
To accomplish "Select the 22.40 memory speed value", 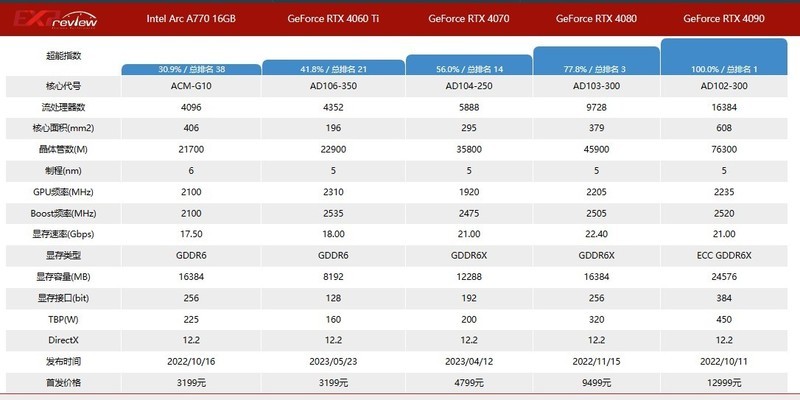I will pyautogui.click(x=596, y=235).
